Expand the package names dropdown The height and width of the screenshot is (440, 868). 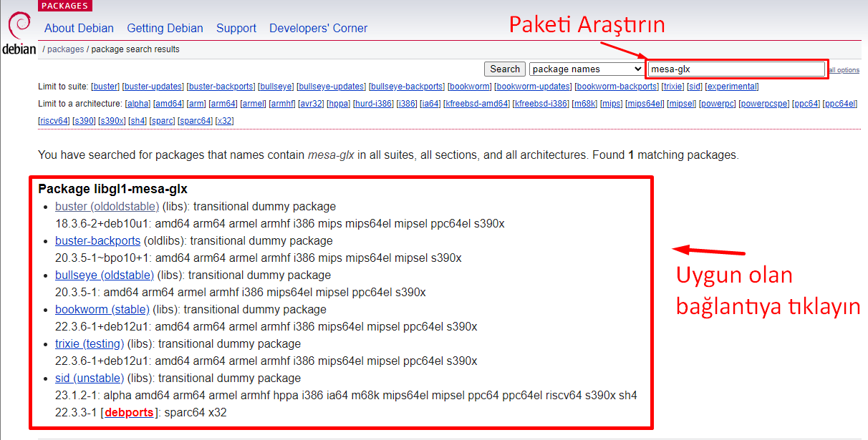(587, 69)
